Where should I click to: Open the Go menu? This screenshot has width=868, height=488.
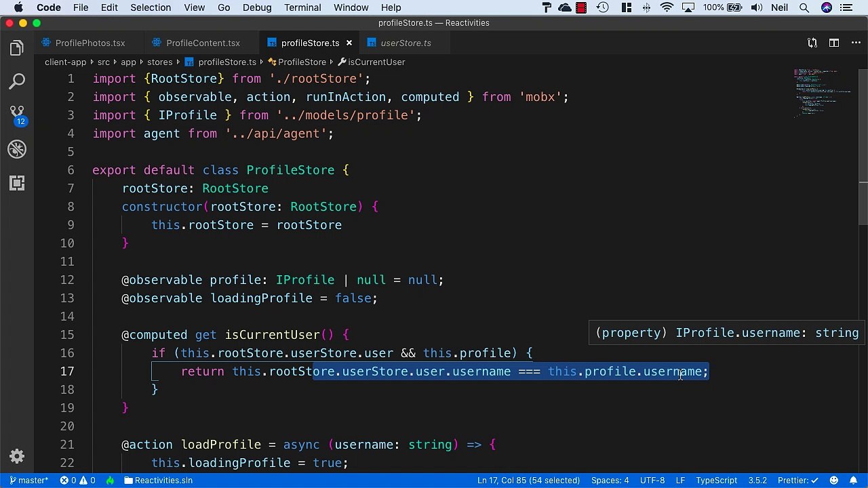coord(224,7)
